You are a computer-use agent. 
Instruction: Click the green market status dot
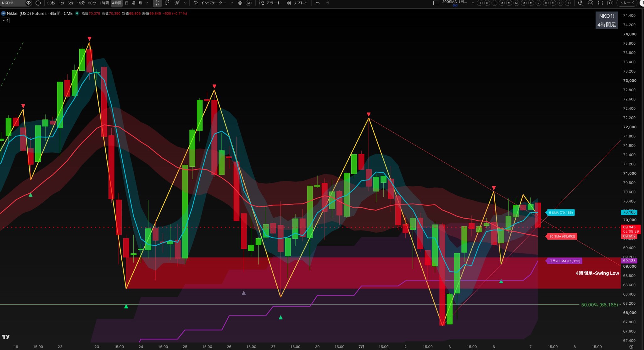tap(77, 14)
